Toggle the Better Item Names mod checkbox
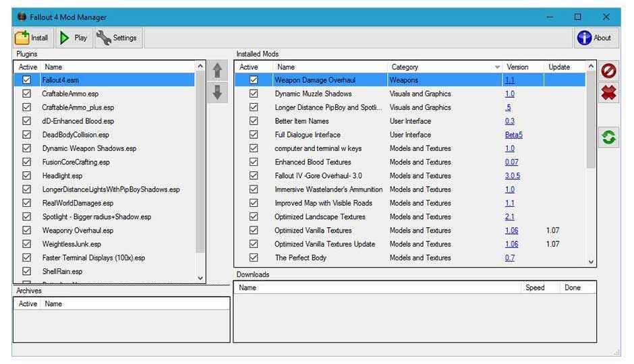The height and width of the screenshot is (364, 634). (254, 121)
